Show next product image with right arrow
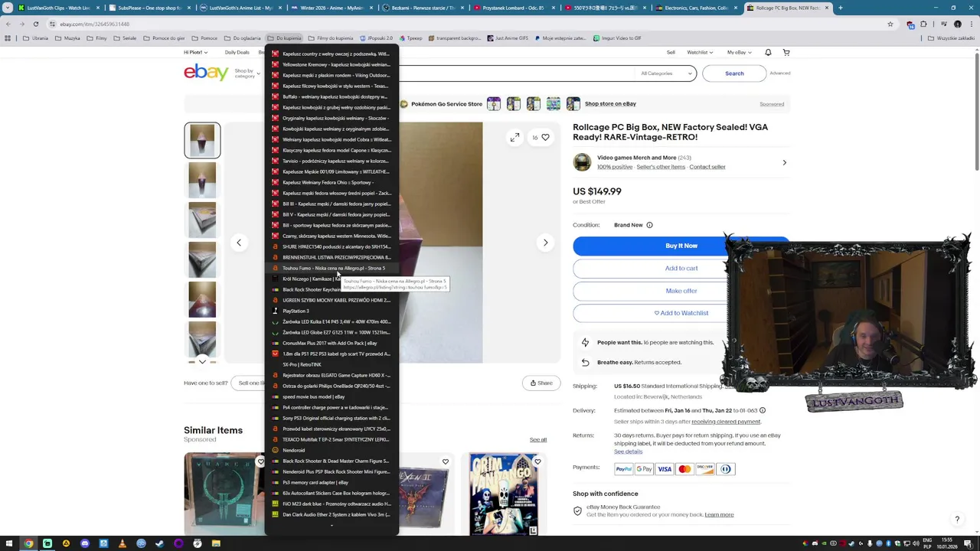 [x=545, y=243]
